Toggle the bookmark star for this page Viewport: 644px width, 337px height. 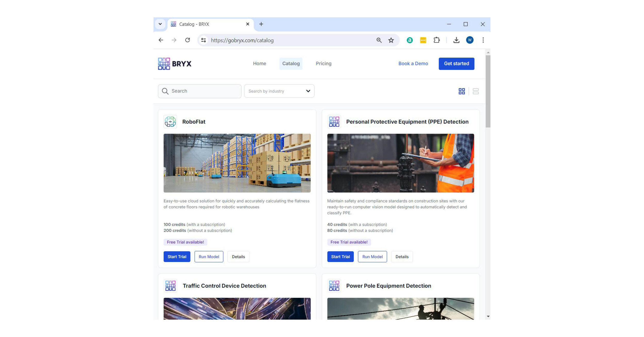pos(391,40)
